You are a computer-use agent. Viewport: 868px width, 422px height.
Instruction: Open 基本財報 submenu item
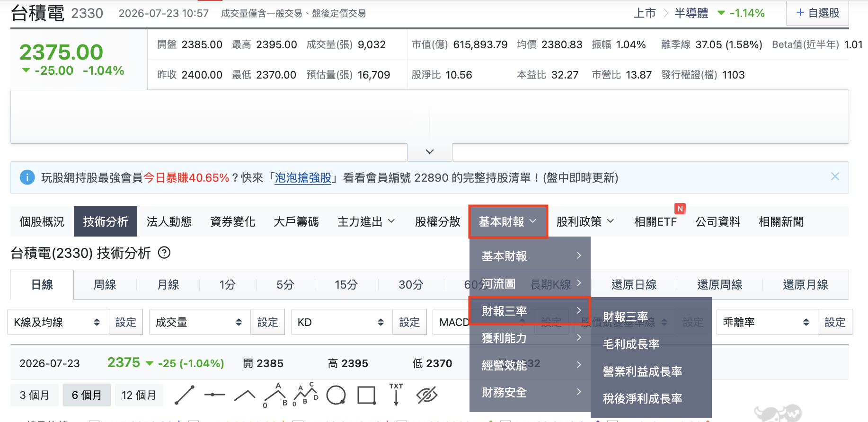click(530, 256)
